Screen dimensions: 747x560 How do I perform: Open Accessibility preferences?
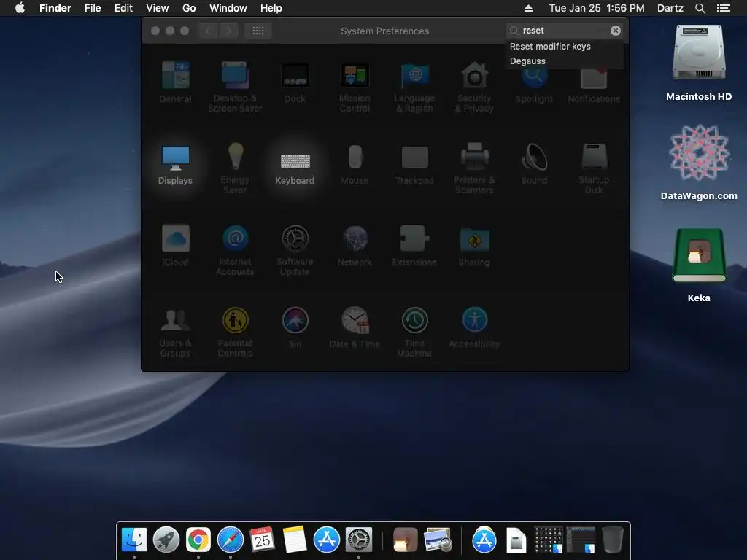click(474, 328)
